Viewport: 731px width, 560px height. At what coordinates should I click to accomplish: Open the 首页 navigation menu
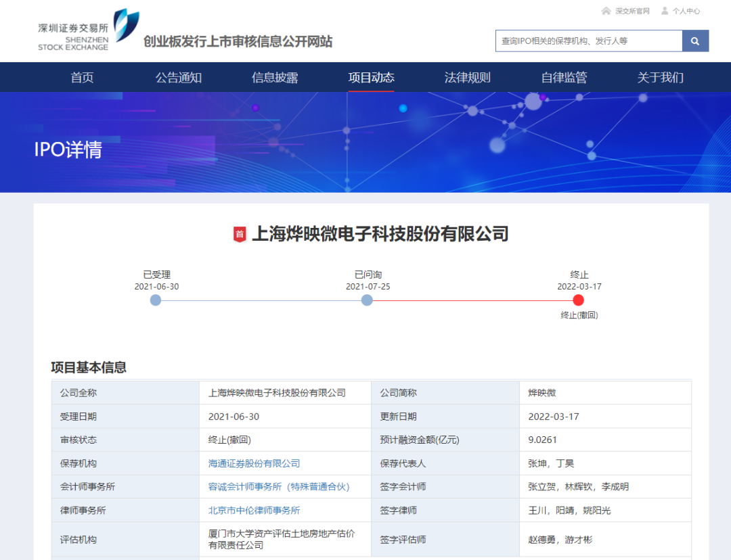pos(82,77)
